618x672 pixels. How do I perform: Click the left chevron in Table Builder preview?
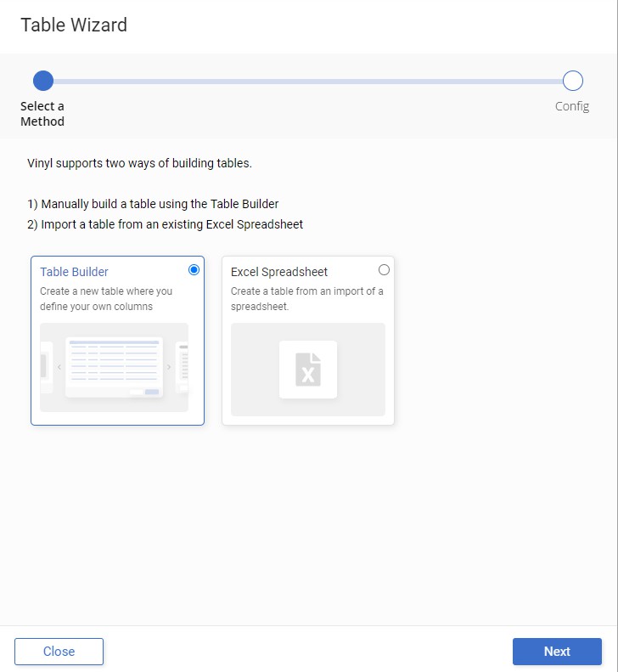coord(59,367)
